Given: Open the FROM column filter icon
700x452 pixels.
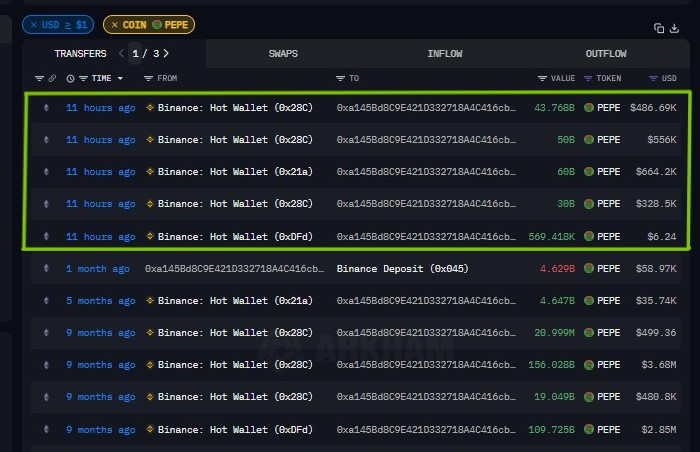Looking at the screenshot, I should (148, 78).
